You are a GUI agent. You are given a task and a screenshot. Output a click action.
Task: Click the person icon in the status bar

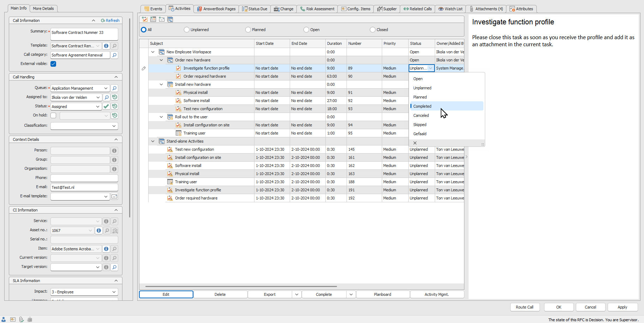[4, 319]
